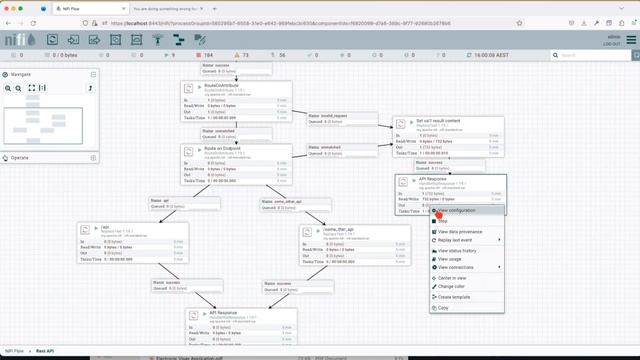Choose View configuration from context menu
The height and width of the screenshot is (360, 640).
(x=467, y=210)
